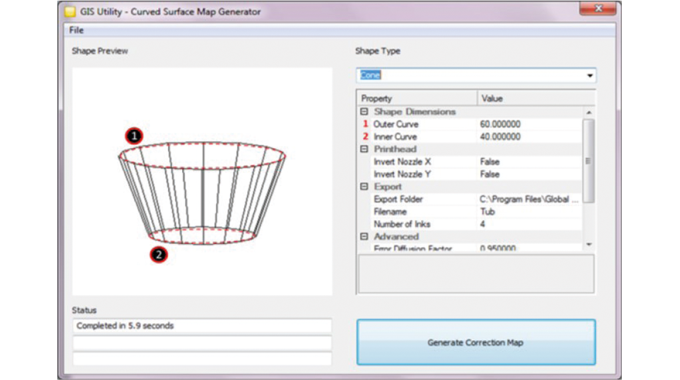680x380 pixels.
Task: Click the Number of Inks value 4
Action: pyautogui.click(x=482, y=224)
